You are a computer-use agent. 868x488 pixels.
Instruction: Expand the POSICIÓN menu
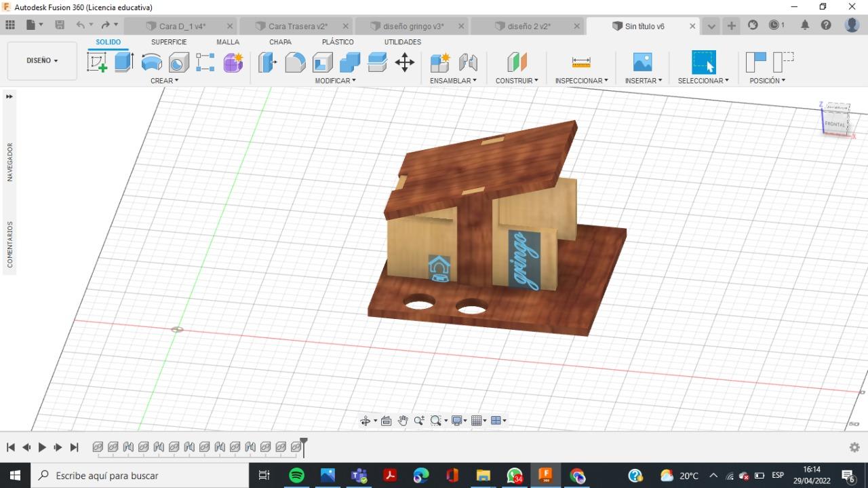[767, 81]
